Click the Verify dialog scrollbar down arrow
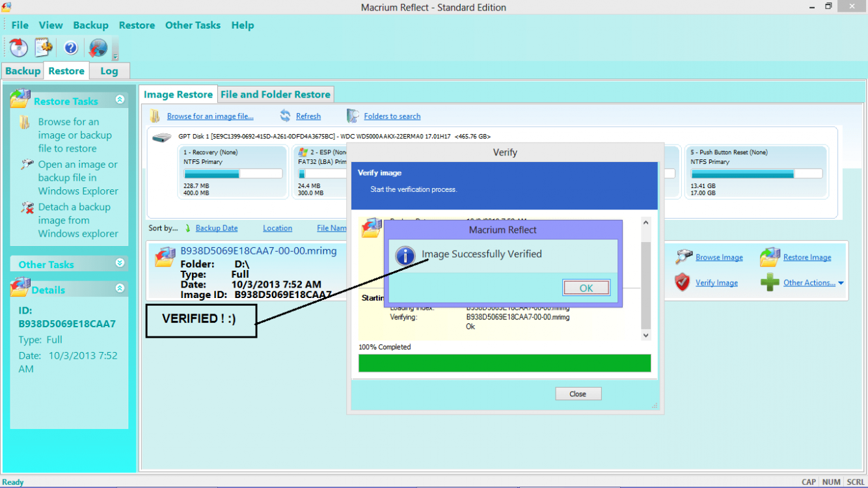Screen dimensions: 868x488 point(645,335)
